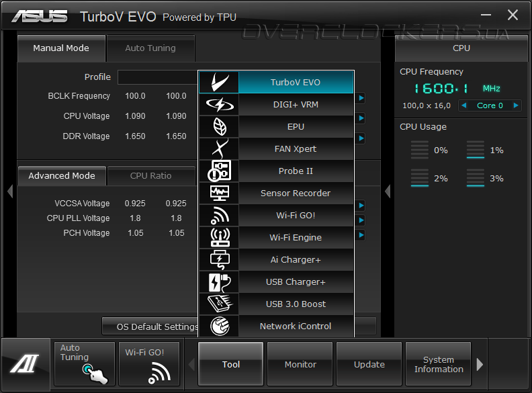Increase CPU Voltage with blue arrow
Screen dimensions: 532x393
pyautogui.click(x=361, y=118)
